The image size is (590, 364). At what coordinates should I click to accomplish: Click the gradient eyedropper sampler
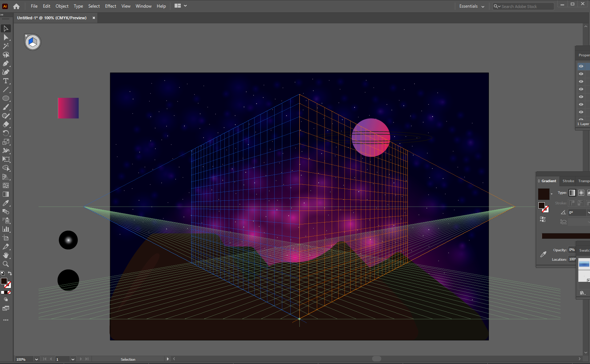pos(543,254)
